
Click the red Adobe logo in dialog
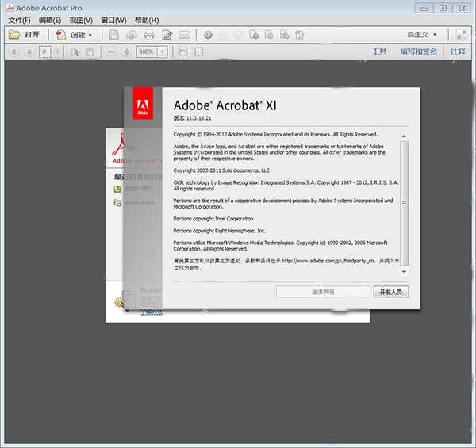pyautogui.click(x=143, y=103)
